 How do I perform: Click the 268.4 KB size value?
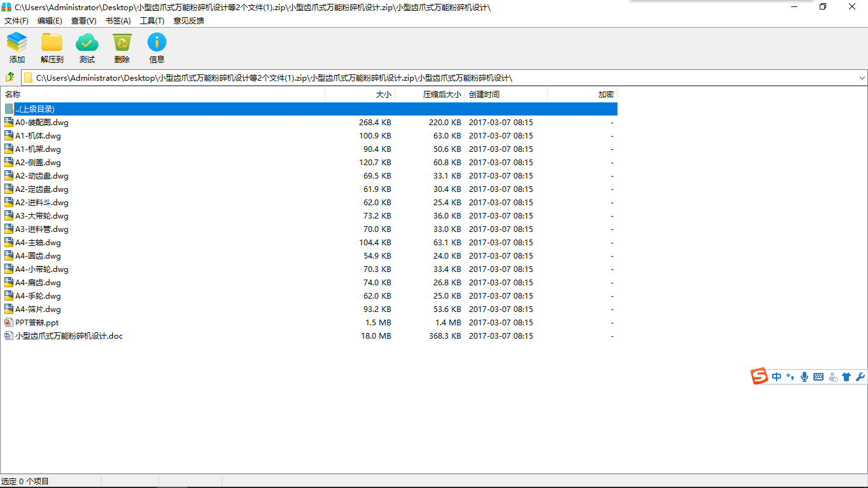pos(375,123)
